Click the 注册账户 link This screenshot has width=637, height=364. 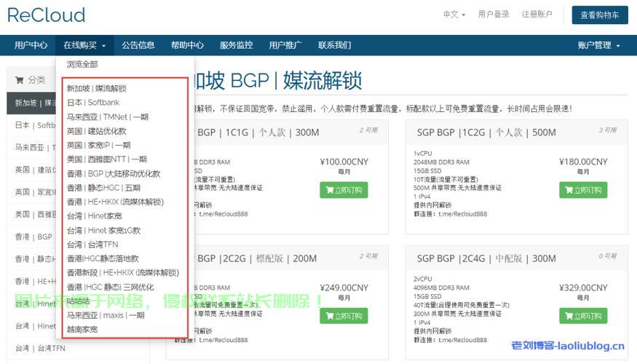(x=537, y=15)
